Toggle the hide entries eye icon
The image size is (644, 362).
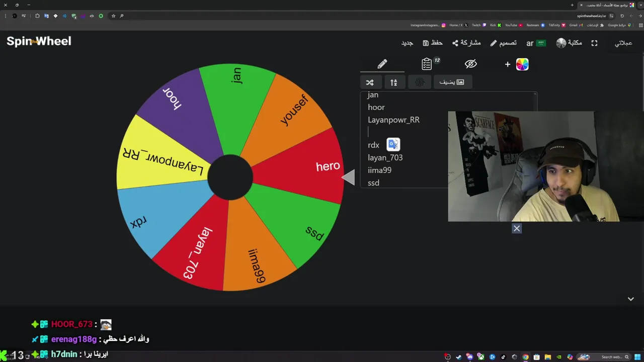point(470,64)
